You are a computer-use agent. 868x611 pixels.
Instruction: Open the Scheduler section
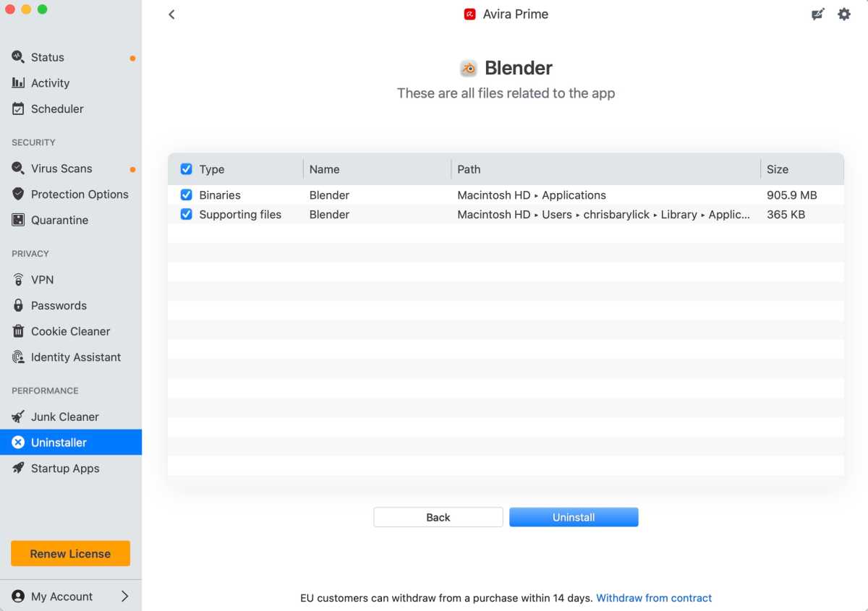[71, 108]
